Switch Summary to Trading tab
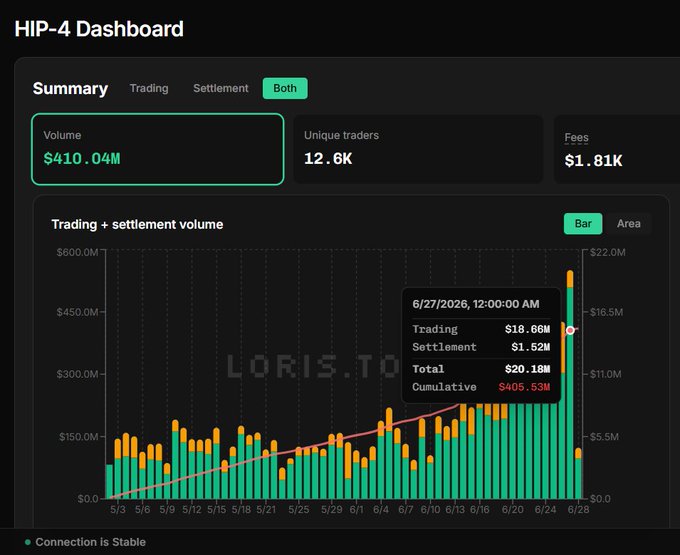This screenshot has height=555, width=680. click(x=149, y=88)
